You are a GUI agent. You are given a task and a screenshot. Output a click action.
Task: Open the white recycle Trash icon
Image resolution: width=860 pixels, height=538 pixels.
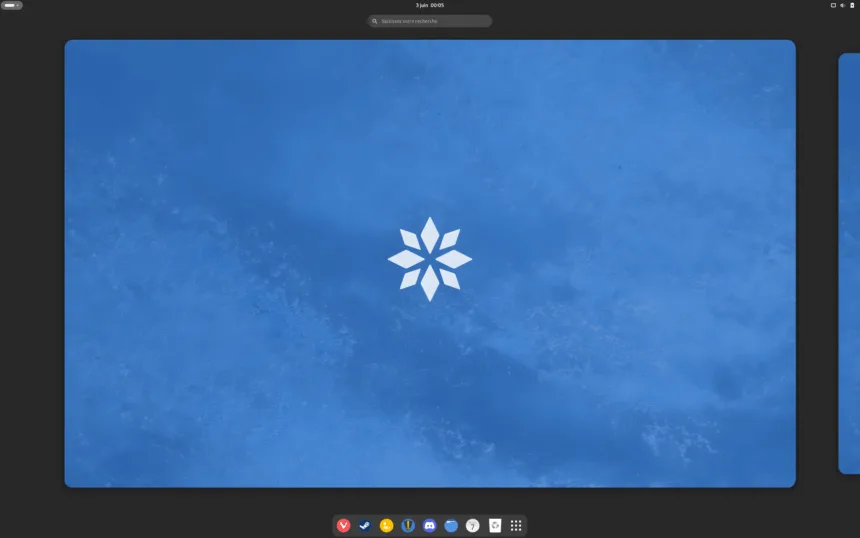point(495,526)
